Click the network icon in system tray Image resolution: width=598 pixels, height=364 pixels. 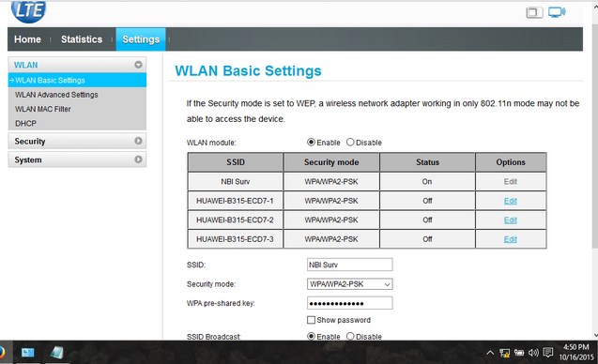[504, 353]
